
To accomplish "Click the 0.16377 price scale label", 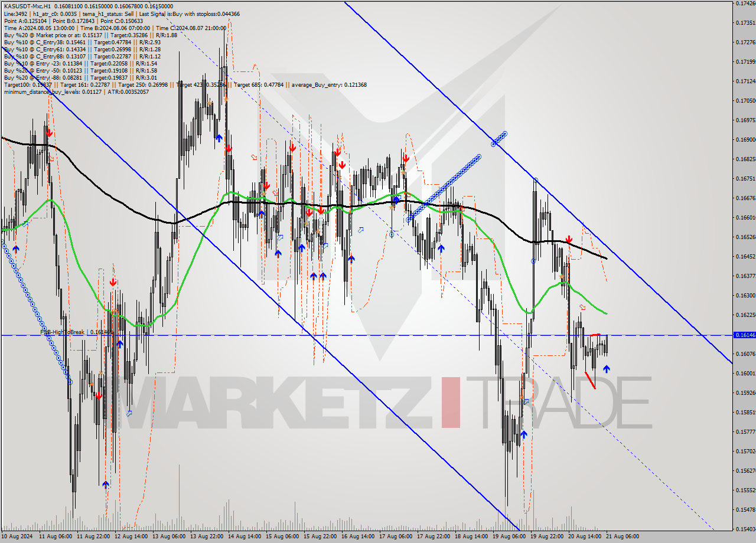I will tap(745, 276).
